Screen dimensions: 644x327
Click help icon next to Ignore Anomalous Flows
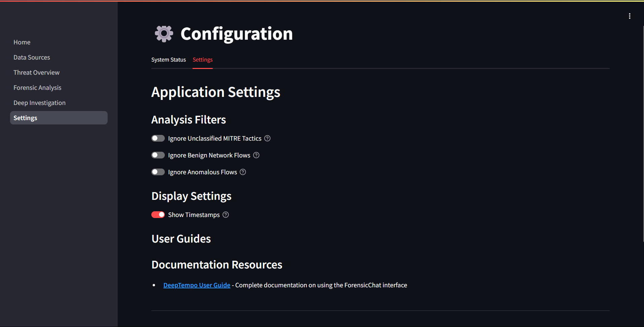[x=243, y=172]
